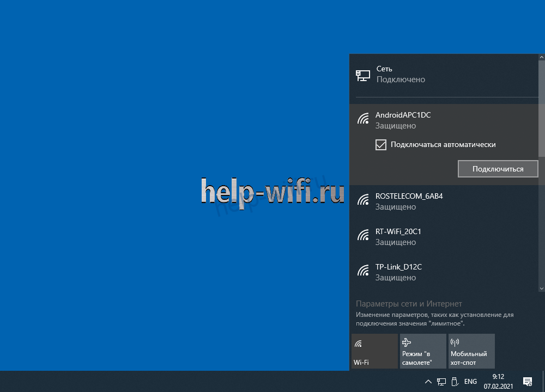This screenshot has width=545, height=392.
Task: Select the ROSTELECOM_6AB4 network entry
Action: point(444,201)
